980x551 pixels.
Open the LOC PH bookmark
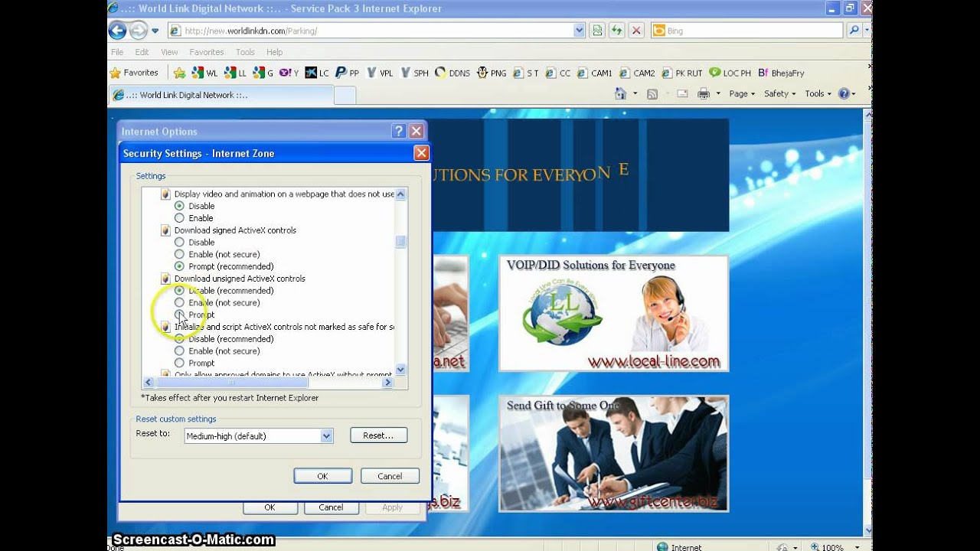point(730,73)
